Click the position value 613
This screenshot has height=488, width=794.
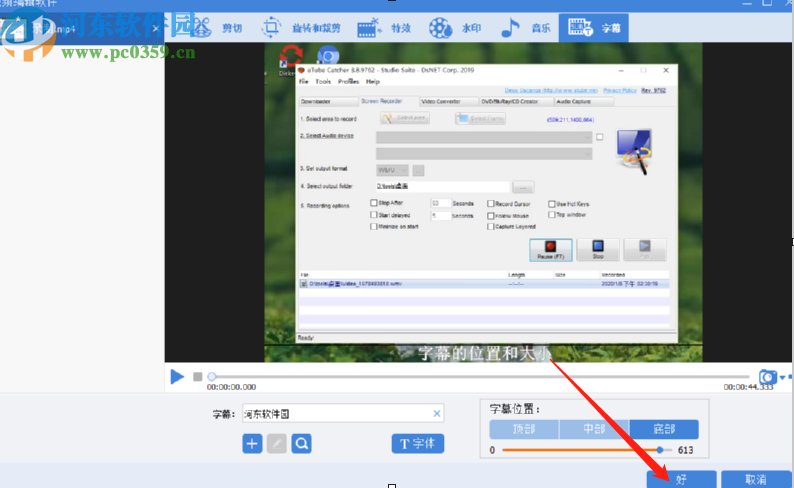pos(685,450)
